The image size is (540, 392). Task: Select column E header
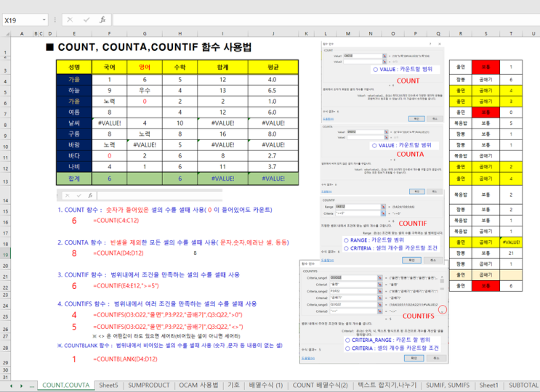(74, 33)
